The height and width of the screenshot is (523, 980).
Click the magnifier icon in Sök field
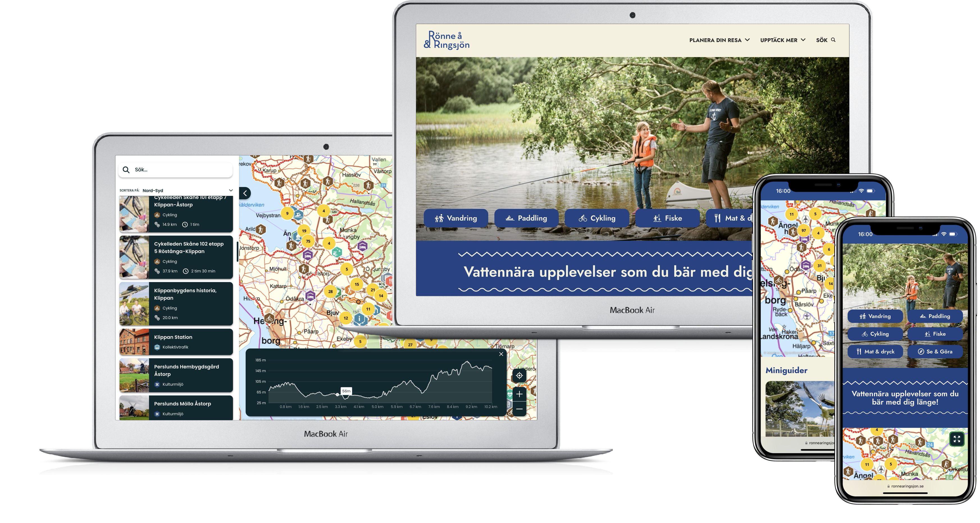[x=126, y=170]
